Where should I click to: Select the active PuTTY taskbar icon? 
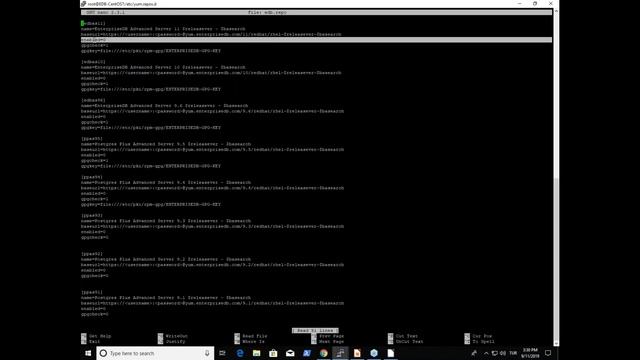tap(340, 353)
